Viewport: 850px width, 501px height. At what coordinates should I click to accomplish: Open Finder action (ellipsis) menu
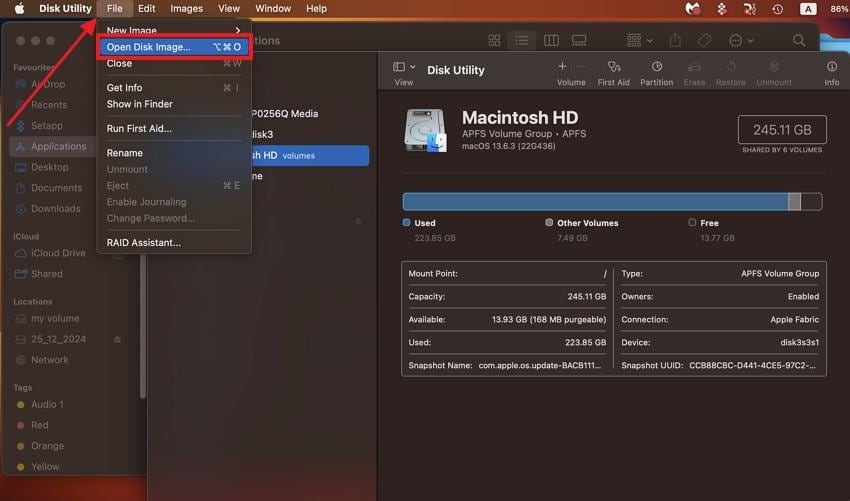click(741, 41)
